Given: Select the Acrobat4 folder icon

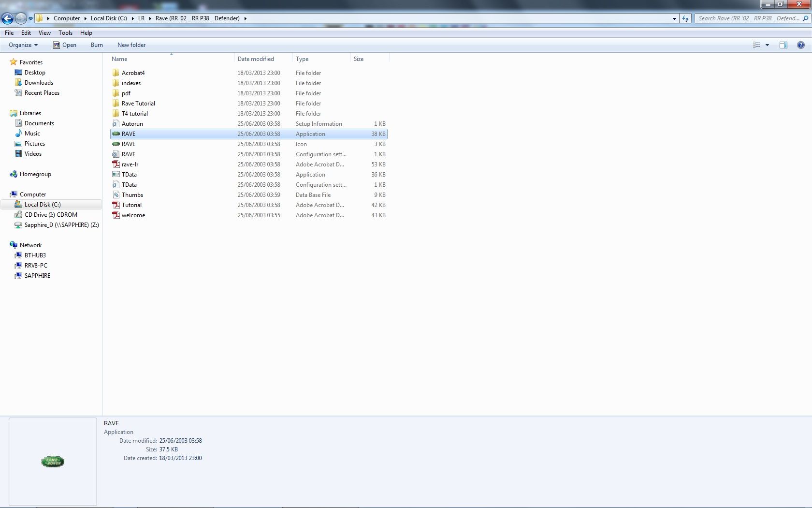Looking at the screenshot, I should click(x=116, y=73).
